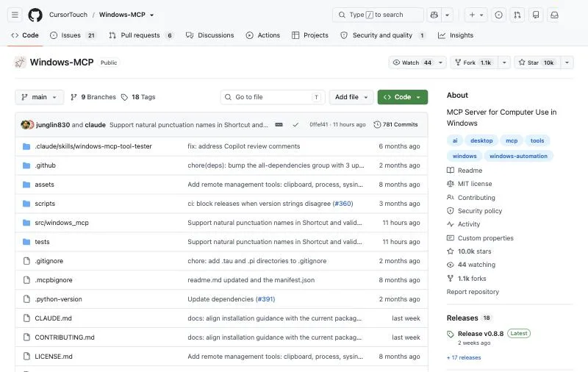Select the desktop topic tag

(481, 140)
